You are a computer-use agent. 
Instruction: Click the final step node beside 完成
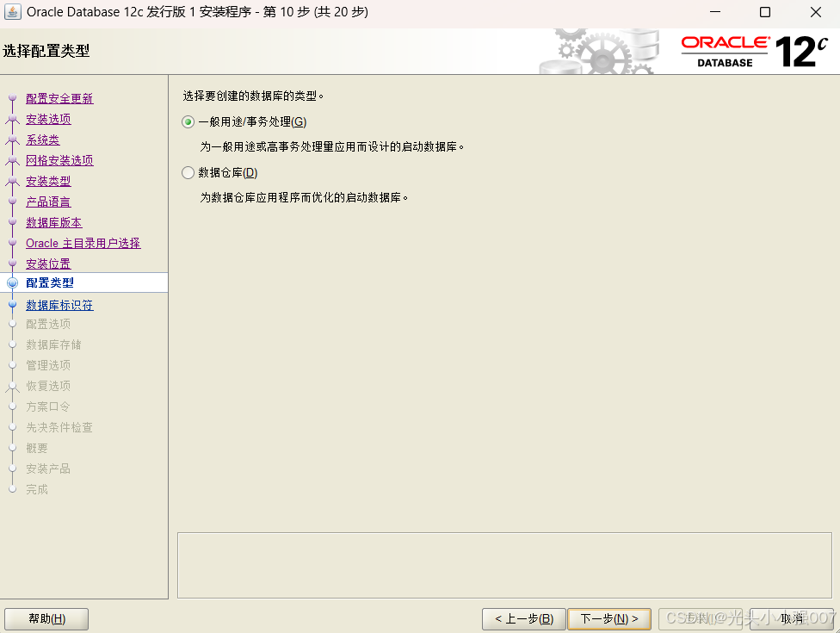click(12, 489)
